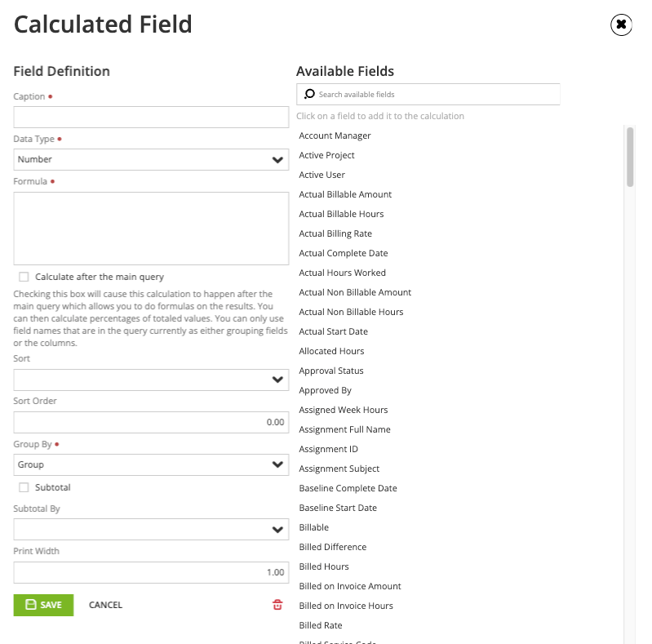Click the available fields scrollbar thumb
Screen dimensions: 652x644
coord(630,157)
